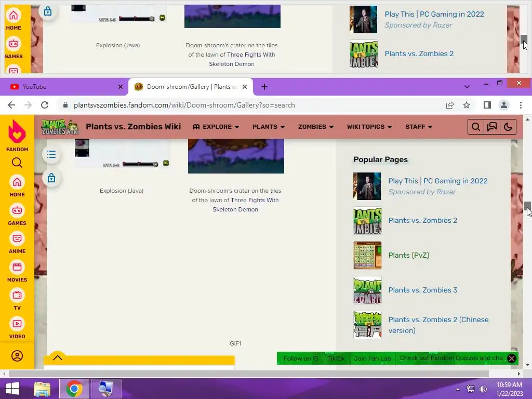Image resolution: width=532 pixels, height=399 pixels.
Task: Open Chrome three-dot menu
Action: click(521, 105)
